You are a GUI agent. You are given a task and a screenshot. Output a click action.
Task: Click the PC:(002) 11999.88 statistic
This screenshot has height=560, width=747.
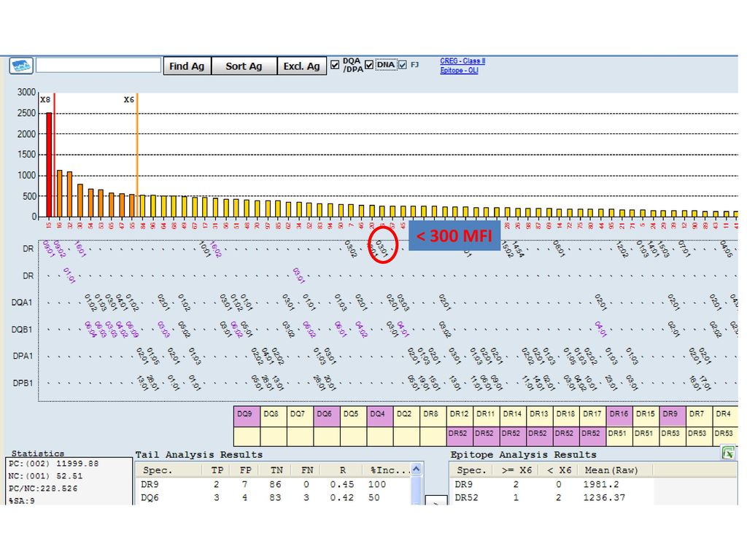click(53, 463)
